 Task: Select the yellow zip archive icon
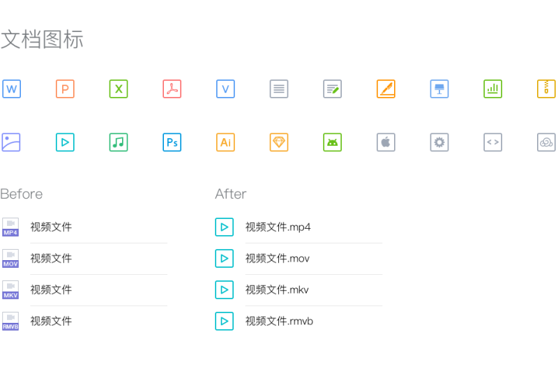pyautogui.click(x=546, y=89)
